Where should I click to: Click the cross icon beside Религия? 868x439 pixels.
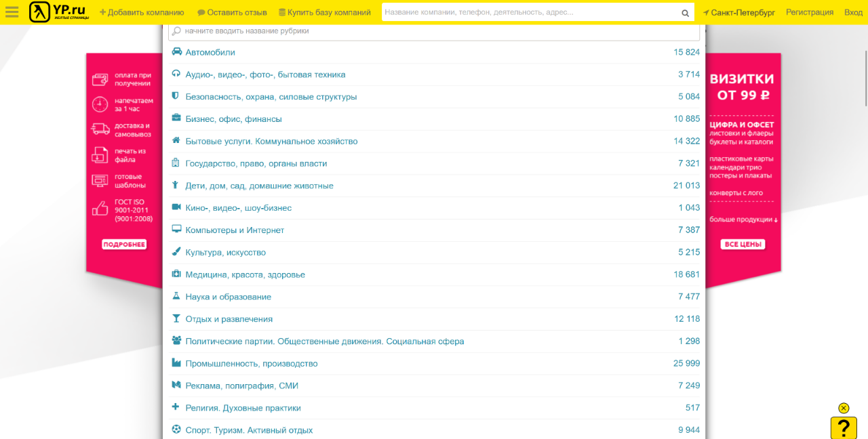click(x=176, y=407)
